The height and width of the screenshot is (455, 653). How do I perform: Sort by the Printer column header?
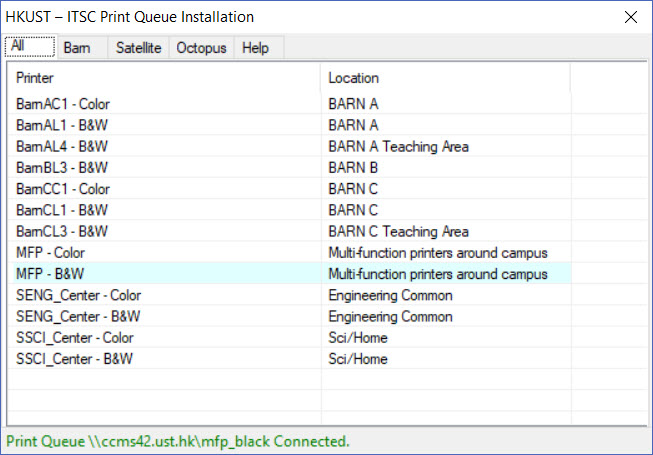click(x=163, y=78)
